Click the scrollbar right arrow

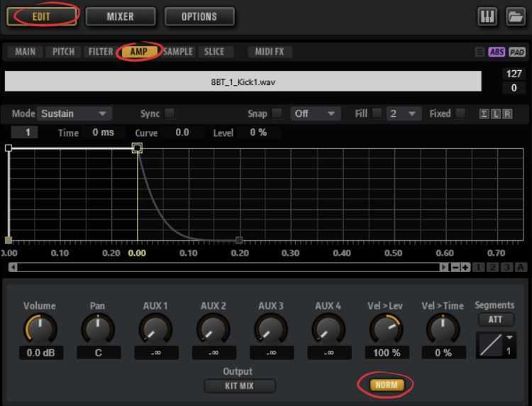(x=443, y=267)
